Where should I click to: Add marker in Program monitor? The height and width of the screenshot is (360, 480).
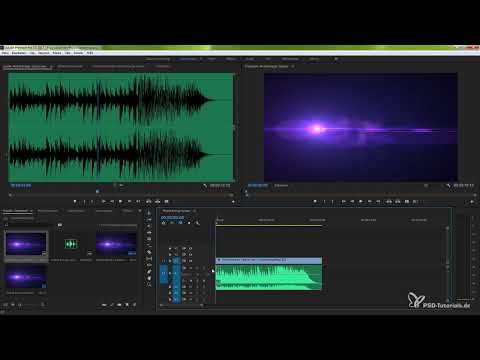315,201
